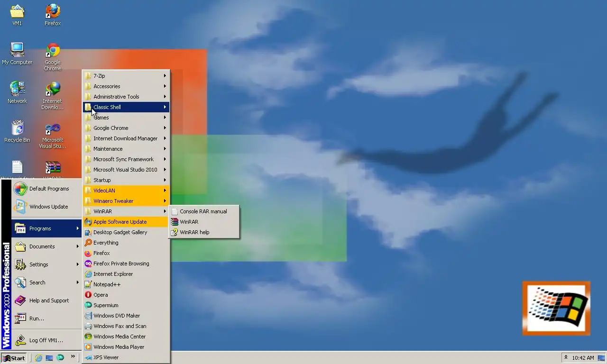Viewport: 607px width, 364px height.
Task: Launch Apple Software Update
Action: coord(126,222)
